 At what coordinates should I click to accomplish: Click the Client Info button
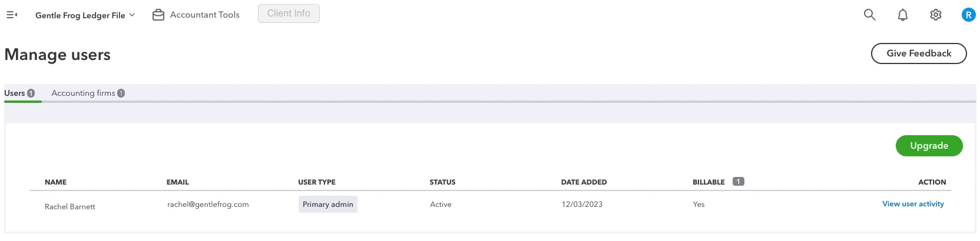point(289,14)
